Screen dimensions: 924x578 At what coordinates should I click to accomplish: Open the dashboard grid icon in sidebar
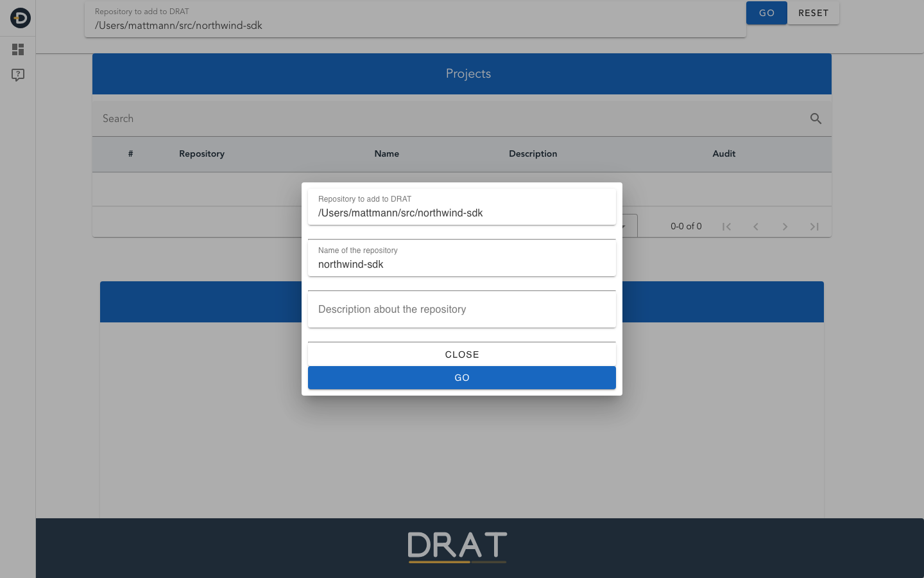pyautogui.click(x=18, y=49)
